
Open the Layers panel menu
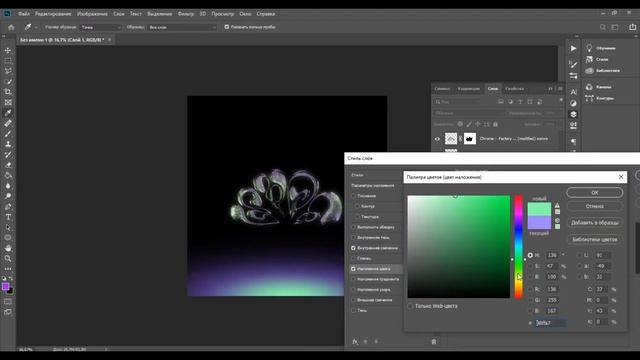pyautogui.click(x=560, y=89)
